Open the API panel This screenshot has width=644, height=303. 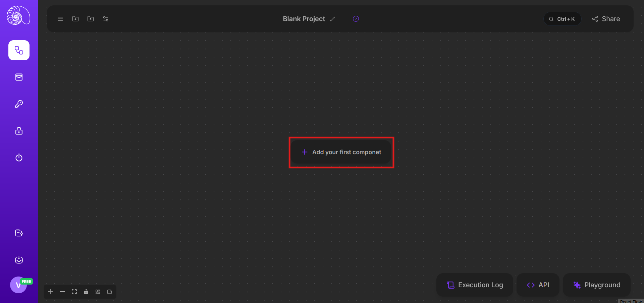click(538, 285)
